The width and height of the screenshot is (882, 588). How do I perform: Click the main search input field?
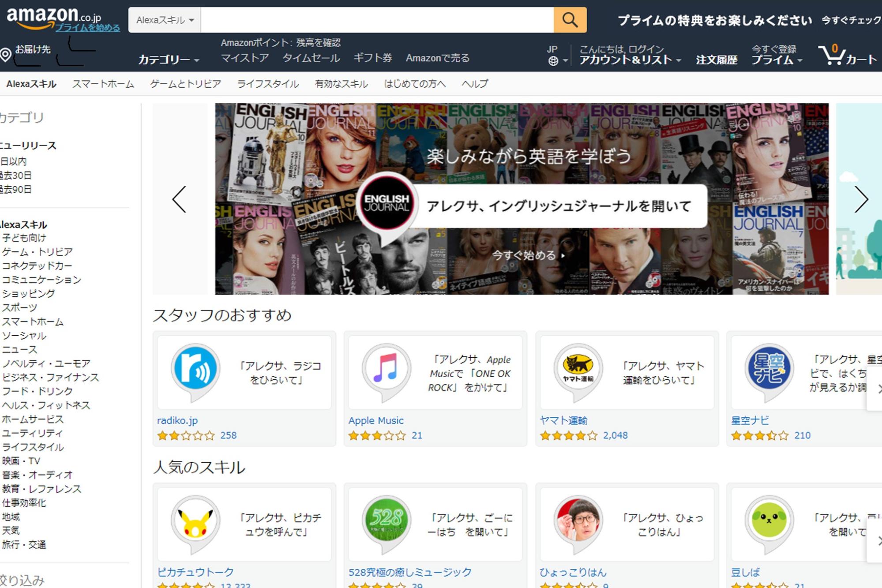point(377,20)
